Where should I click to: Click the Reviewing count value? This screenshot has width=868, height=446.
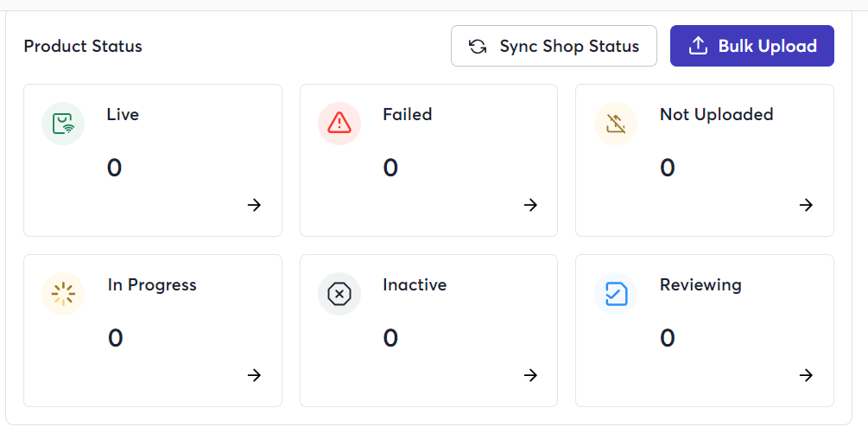click(x=667, y=338)
